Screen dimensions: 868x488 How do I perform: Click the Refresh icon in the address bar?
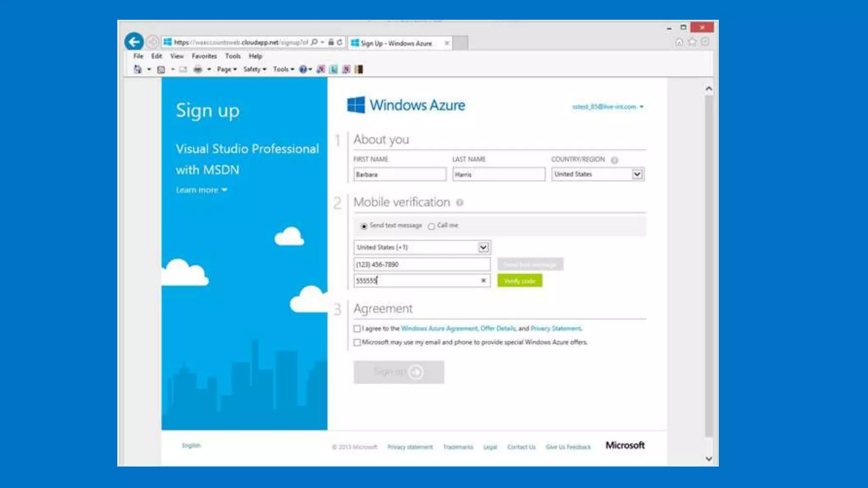coord(339,42)
